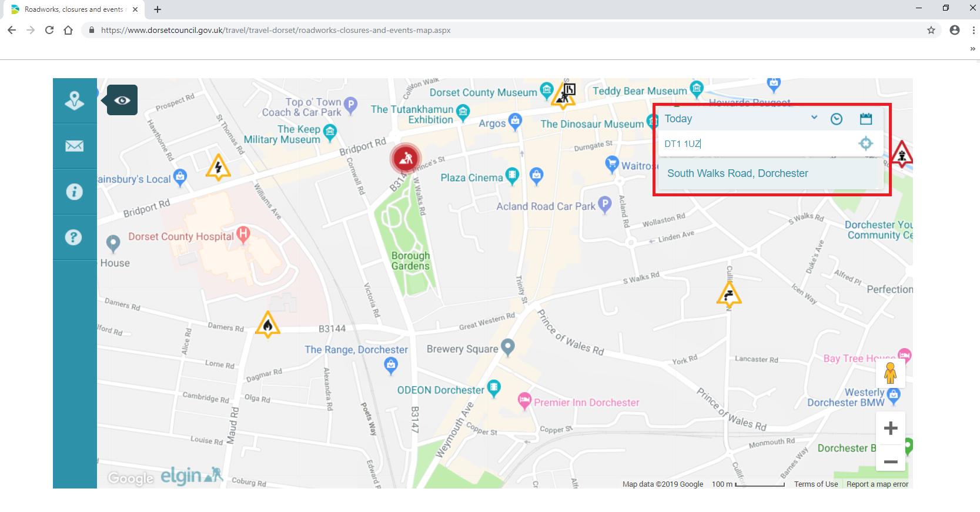Click the Borough Gardens label
980x512 pixels.
tap(410, 261)
